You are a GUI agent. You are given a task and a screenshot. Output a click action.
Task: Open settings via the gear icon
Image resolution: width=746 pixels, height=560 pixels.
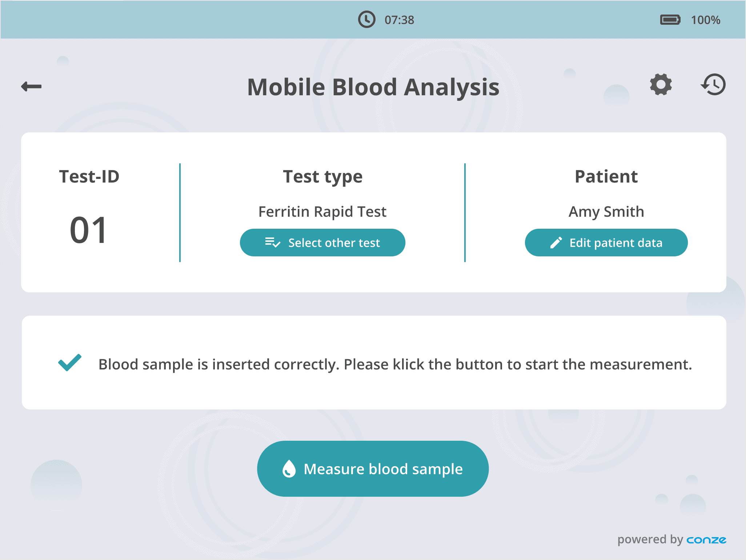[x=661, y=85]
